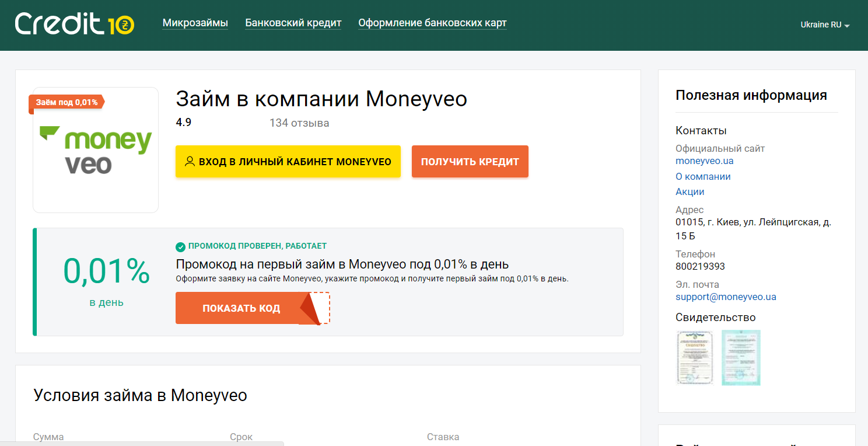This screenshot has width=868, height=446.
Task: Open the moneyveo.ua official site link
Action: pos(705,161)
